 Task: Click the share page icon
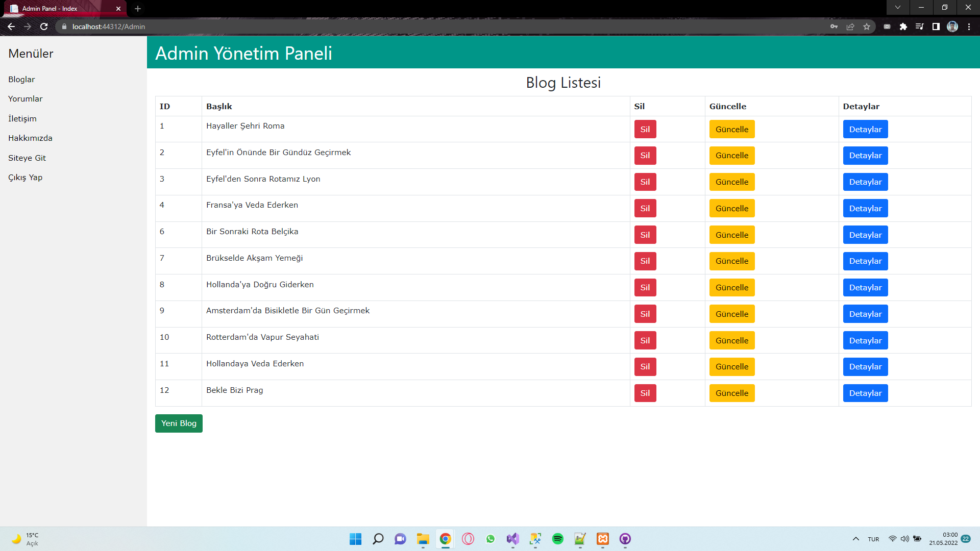(850, 27)
